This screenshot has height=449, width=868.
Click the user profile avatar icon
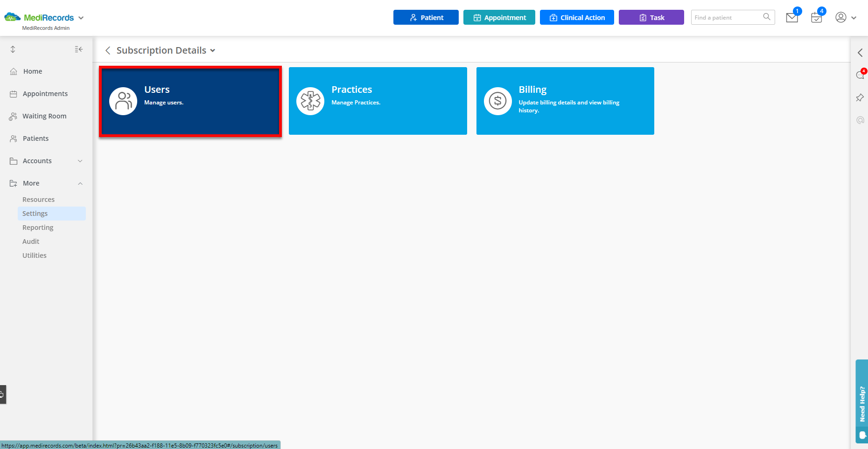tap(840, 17)
